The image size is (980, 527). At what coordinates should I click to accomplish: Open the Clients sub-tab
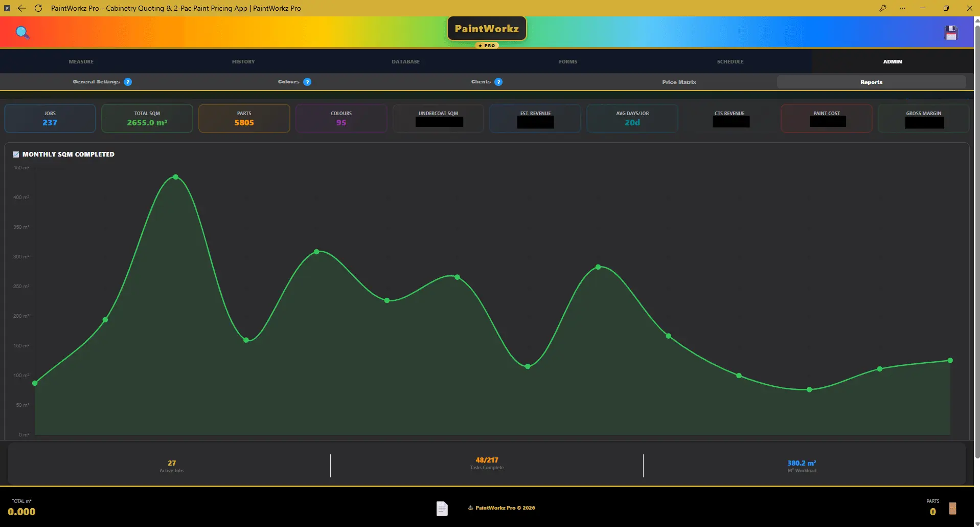(481, 82)
